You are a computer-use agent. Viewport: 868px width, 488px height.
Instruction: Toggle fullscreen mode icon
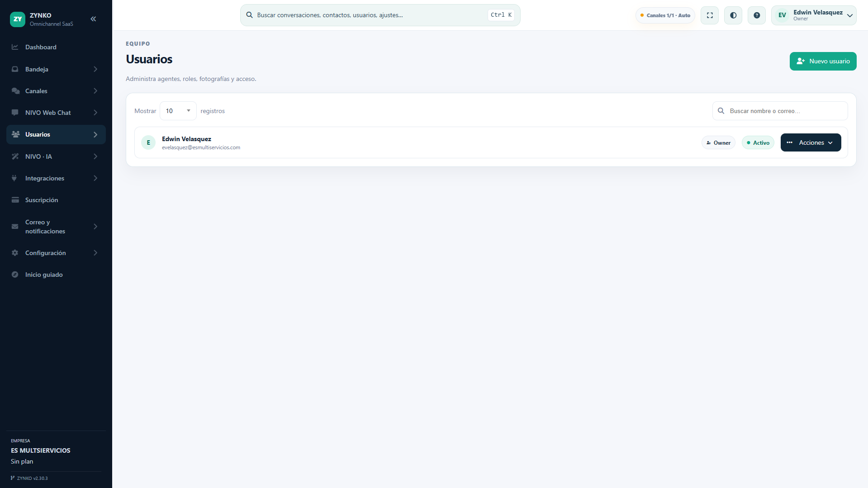tap(710, 15)
